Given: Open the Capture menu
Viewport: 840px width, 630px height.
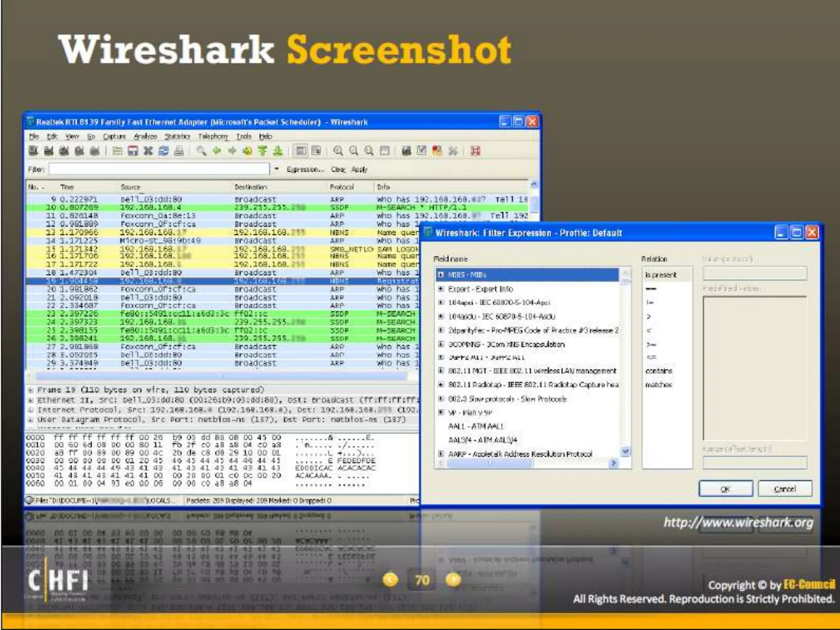Looking at the screenshot, I should (114, 136).
